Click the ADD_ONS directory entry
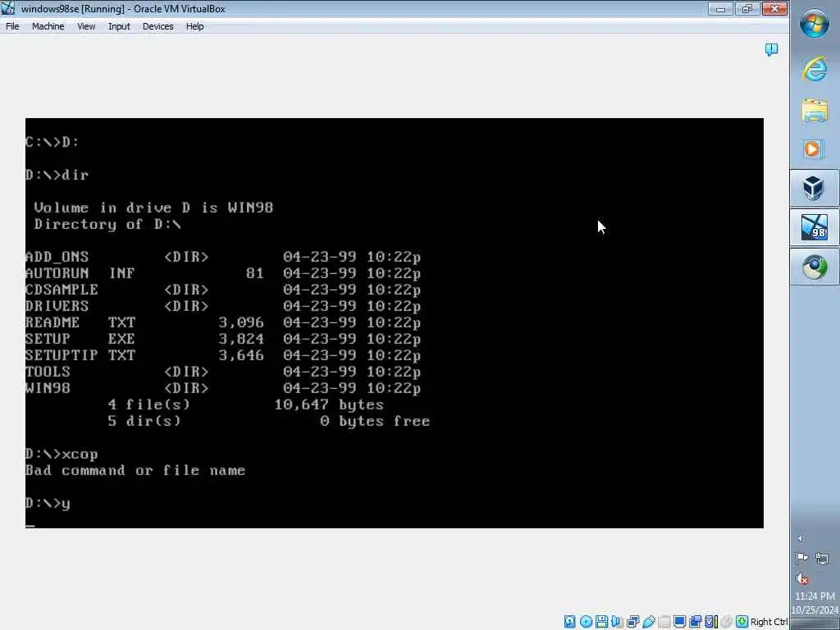This screenshot has width=840, height=630. [x=223, y=257]
